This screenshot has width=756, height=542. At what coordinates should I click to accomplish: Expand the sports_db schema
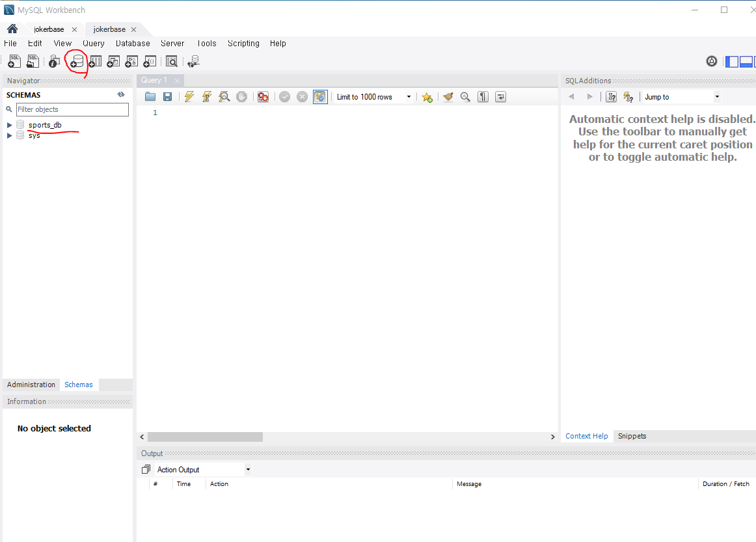(9, 125)
